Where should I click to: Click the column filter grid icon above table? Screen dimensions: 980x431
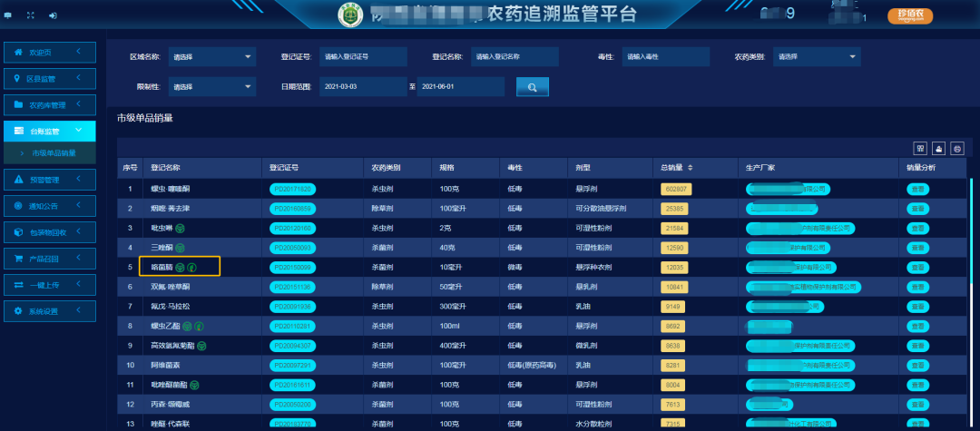click(919, 149)
